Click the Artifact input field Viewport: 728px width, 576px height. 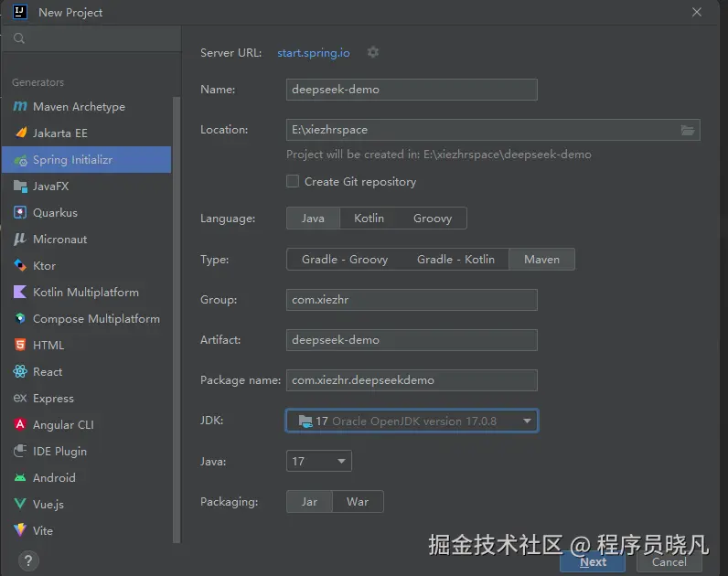(x=412, y=340)
